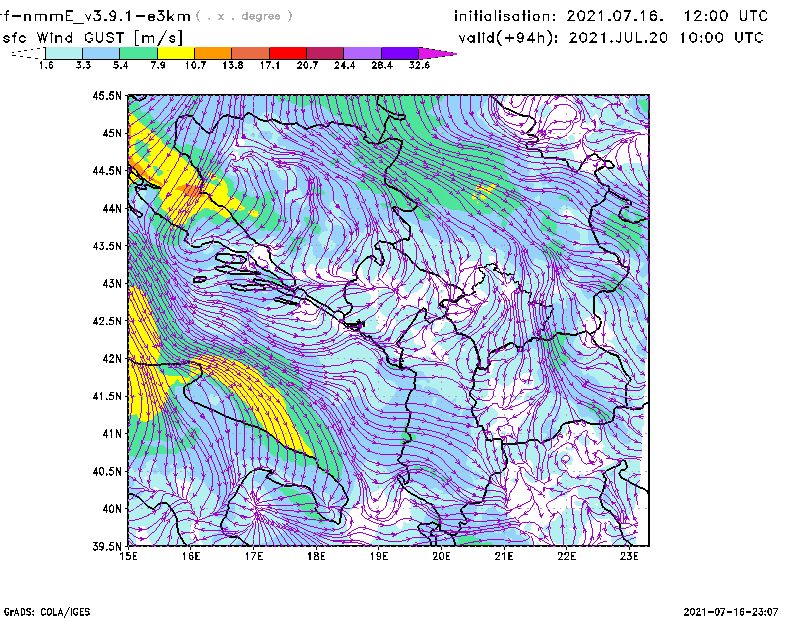
Task: Click the 44.5N latitude label
Action: pyautogui.click(x=107, y=171)
